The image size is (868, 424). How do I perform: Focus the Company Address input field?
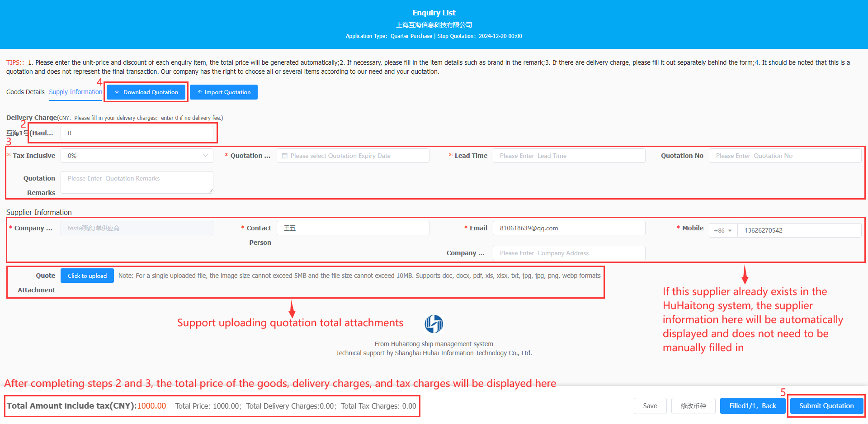click(x=569, y=253)
